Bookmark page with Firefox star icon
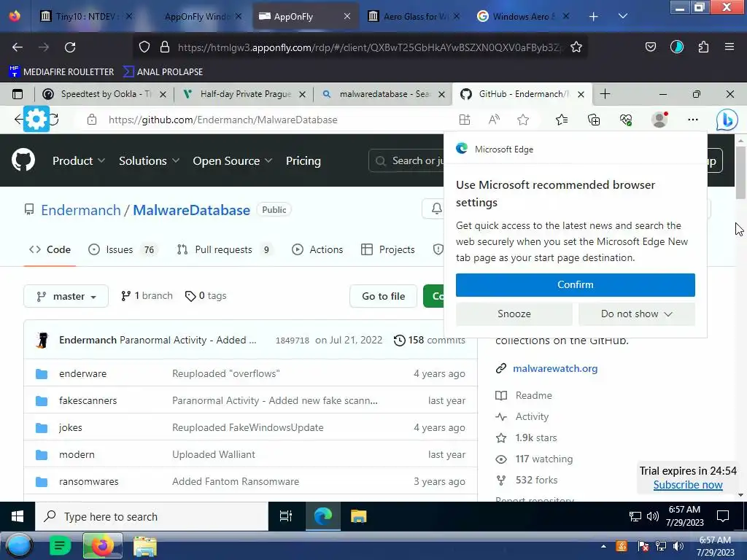Viewport: 747px width, 560px height. click(576, 47)
